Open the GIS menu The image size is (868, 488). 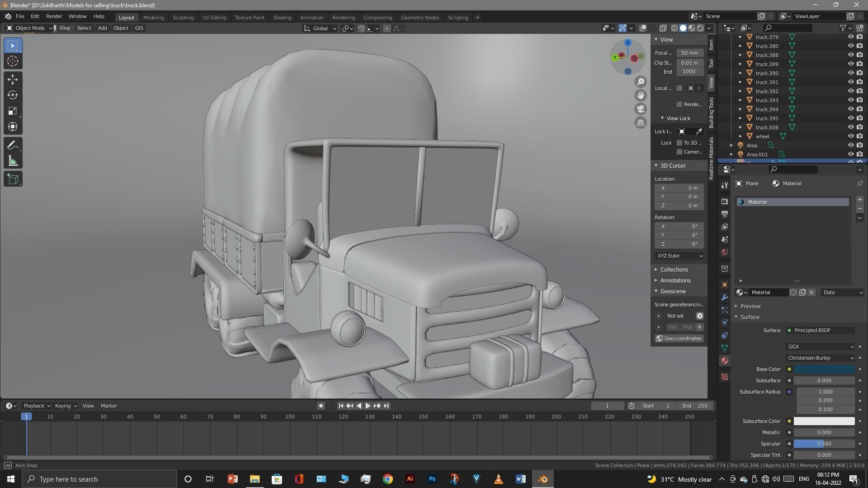[139, 28]
